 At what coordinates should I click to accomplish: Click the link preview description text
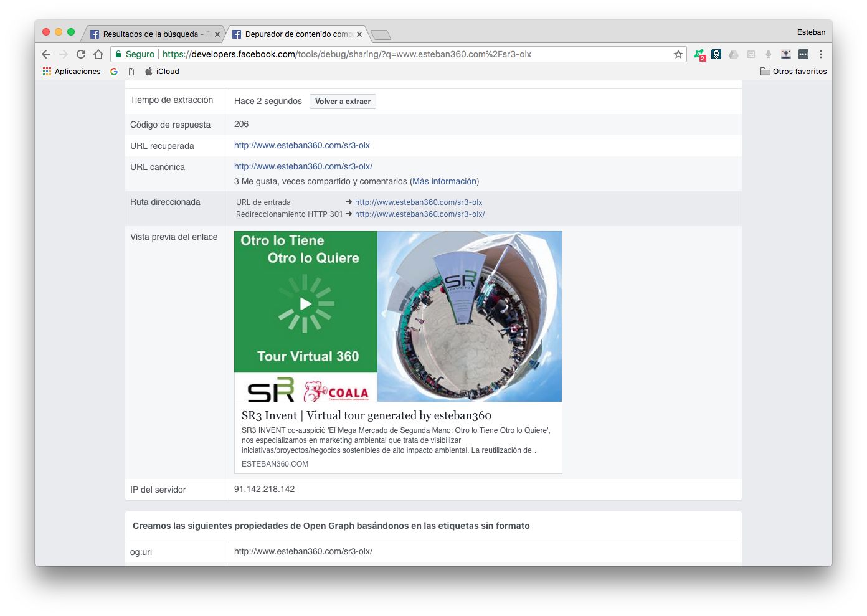[x=396, y=440]
